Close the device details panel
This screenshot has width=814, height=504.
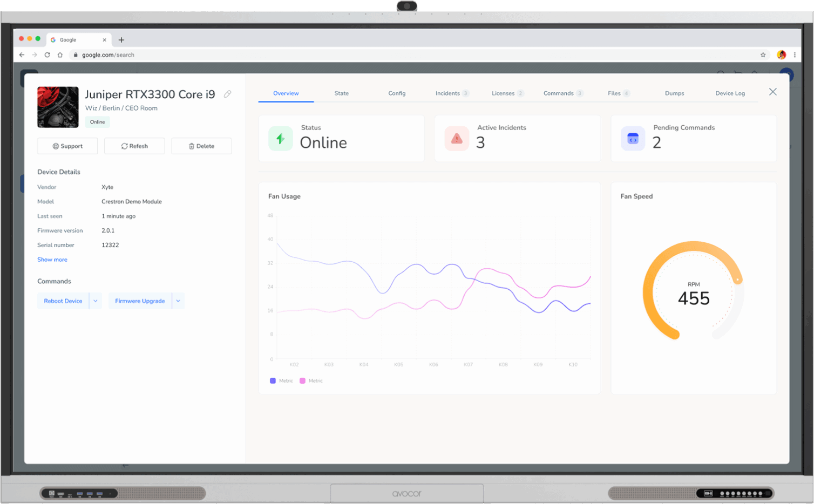pos(772,92)
